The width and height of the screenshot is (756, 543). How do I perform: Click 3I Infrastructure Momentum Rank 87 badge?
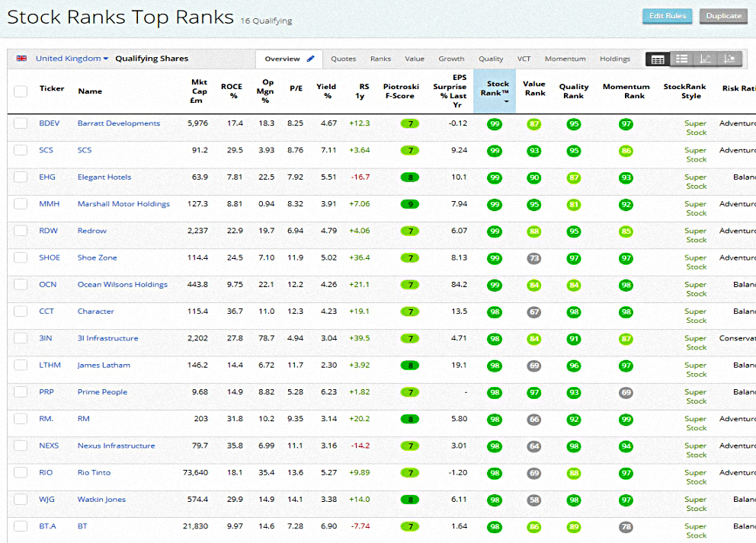tap(626, 339)
